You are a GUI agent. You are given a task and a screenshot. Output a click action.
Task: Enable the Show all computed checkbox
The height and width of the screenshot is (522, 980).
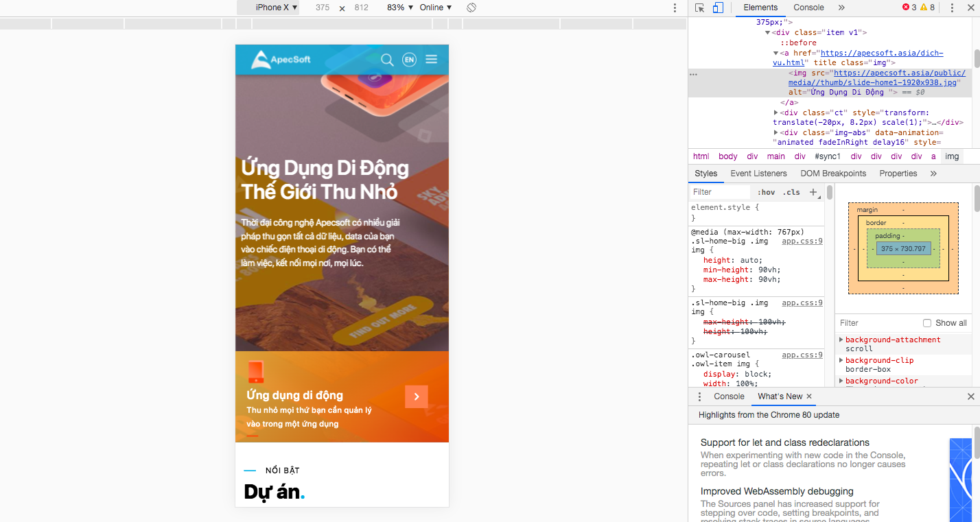[x=927, y=323]
